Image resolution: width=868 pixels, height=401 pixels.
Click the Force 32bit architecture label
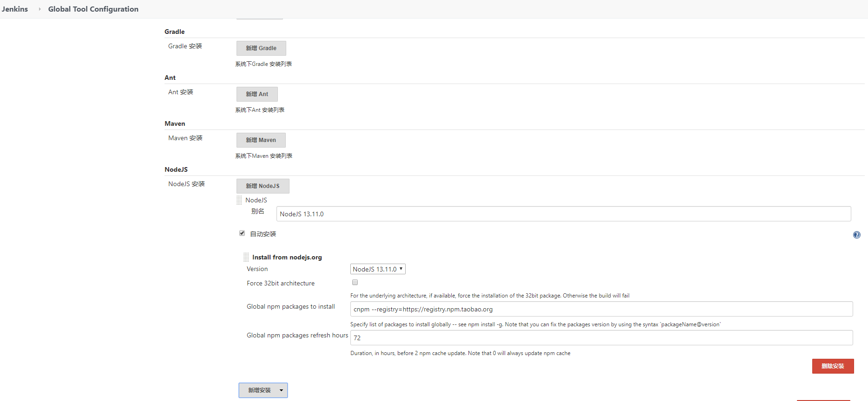[281, 283]
